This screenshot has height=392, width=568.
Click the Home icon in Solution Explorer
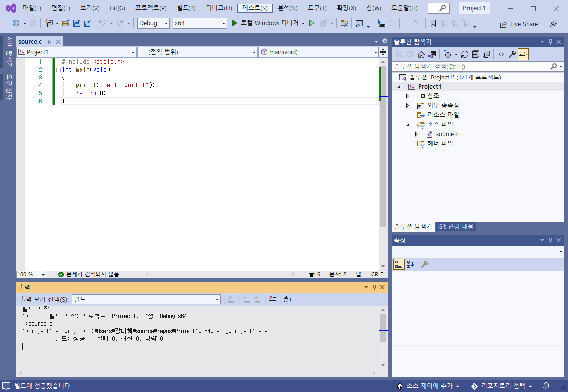click(421, 54)
